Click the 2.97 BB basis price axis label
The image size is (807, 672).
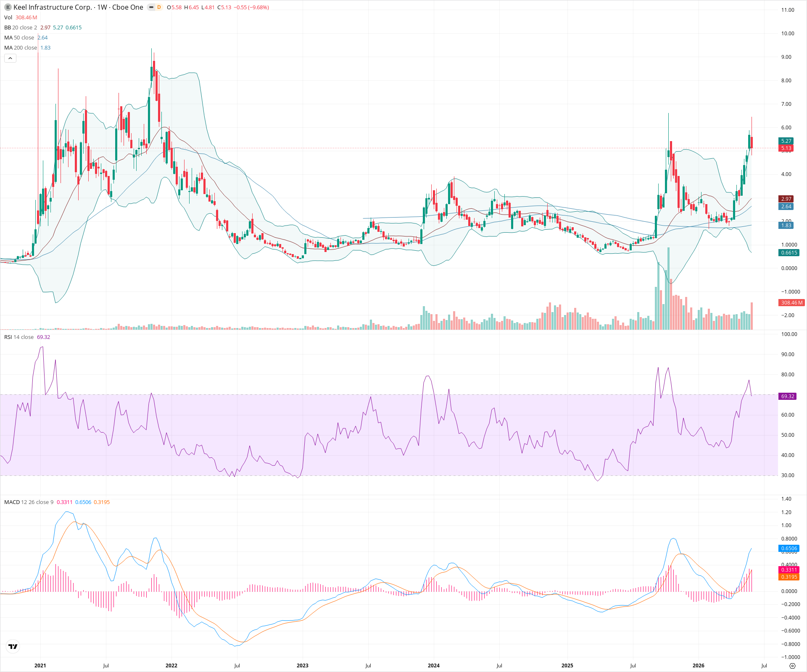786,199
